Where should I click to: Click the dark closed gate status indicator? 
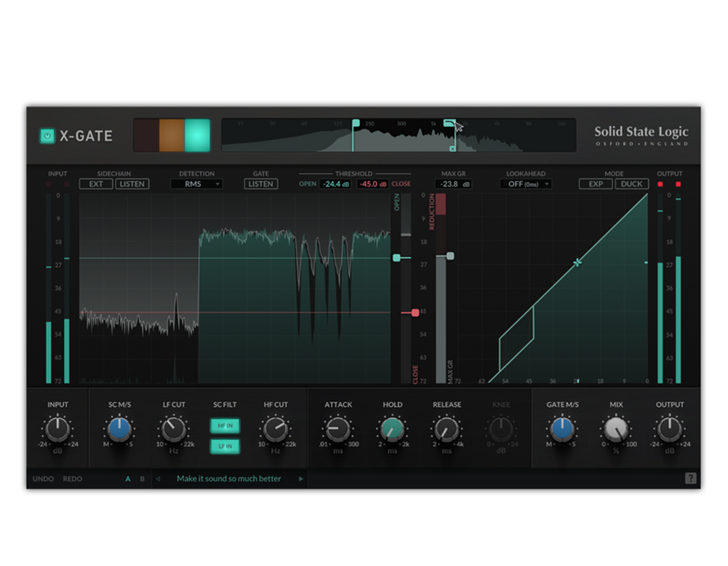[x=146, y=136]
